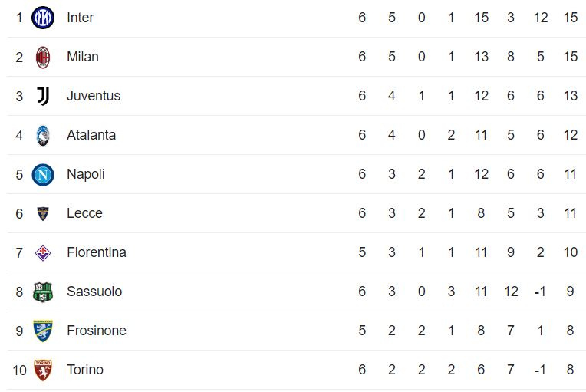Click the Atalanta team crest
586x392 pixels.
coord(43,135)
